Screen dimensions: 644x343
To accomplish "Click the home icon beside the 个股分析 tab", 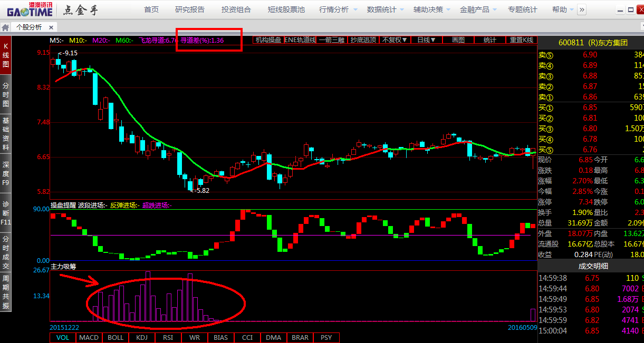I will (x=5, y=27).
